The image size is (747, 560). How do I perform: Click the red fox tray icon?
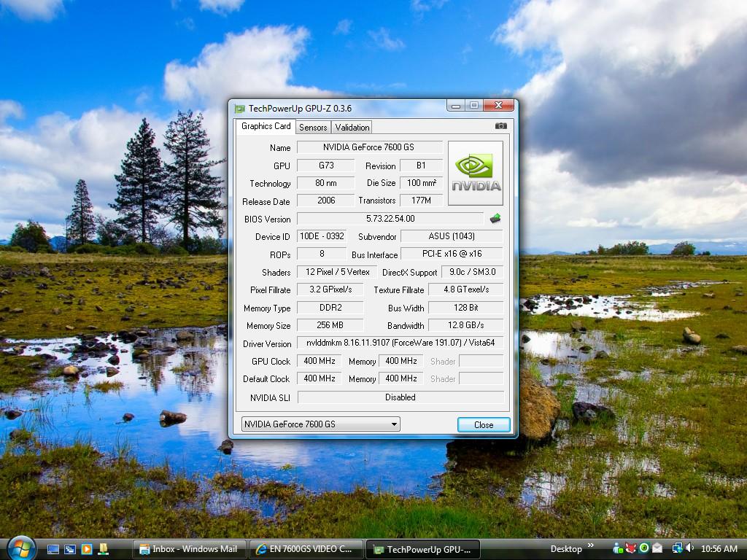pos(631,548)
